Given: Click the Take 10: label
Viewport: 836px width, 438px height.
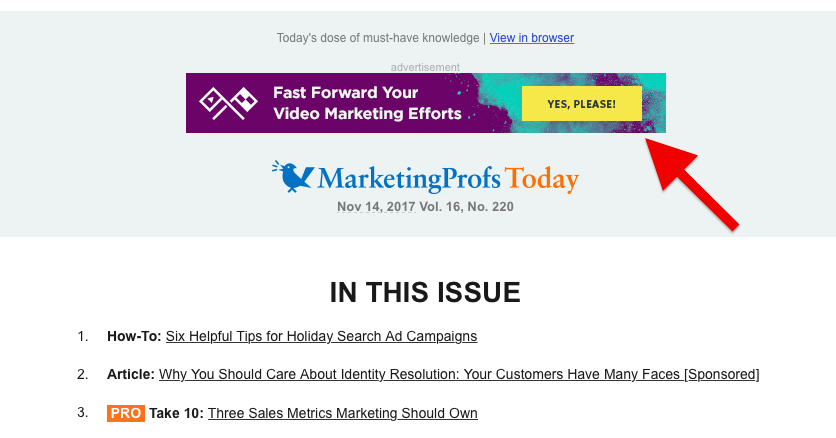Looking at the screenshot, I should pos(176,413).
